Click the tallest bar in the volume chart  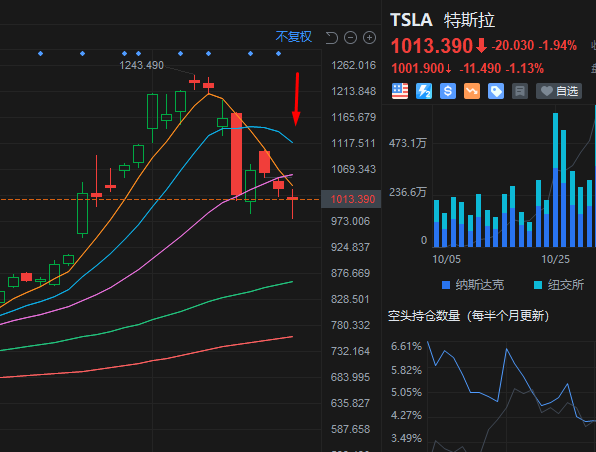(555, 180)
